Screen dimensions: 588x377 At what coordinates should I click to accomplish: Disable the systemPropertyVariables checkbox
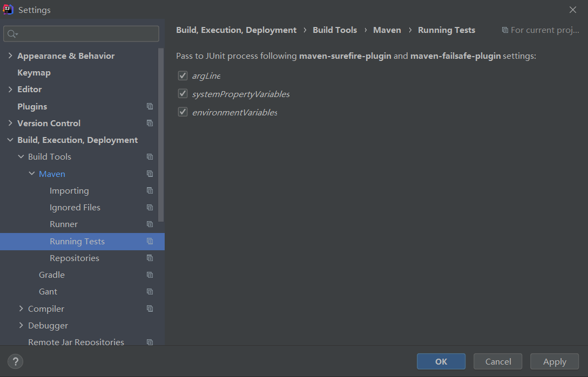pyautogui.click(x=183, y=94)
